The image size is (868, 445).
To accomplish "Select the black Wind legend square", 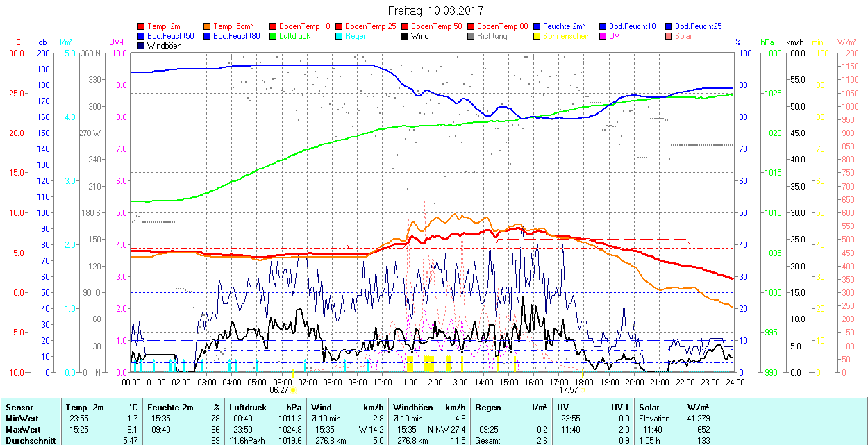I will [x=406, y=36].
